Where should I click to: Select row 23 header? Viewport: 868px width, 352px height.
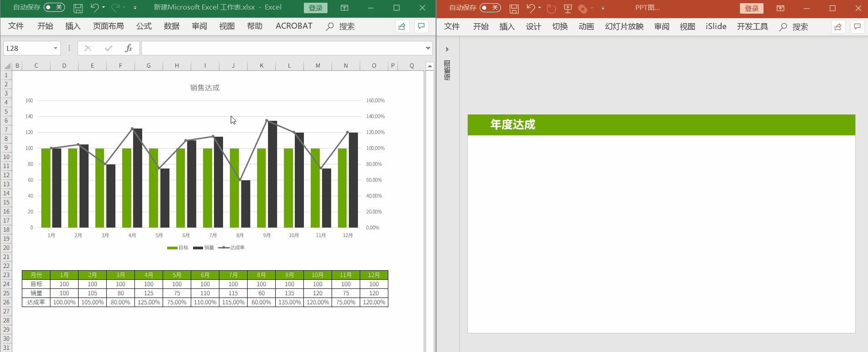pos(6,275)
